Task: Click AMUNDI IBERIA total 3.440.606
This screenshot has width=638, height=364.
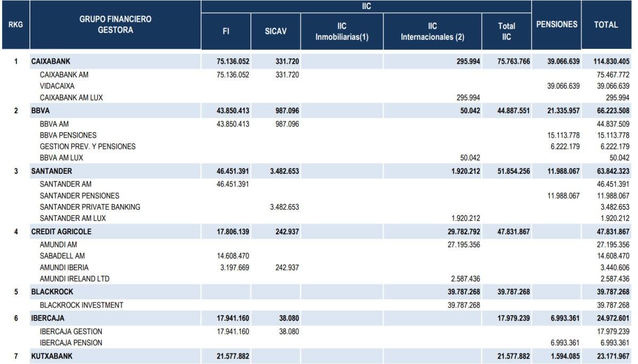Action: pos(615,267)
